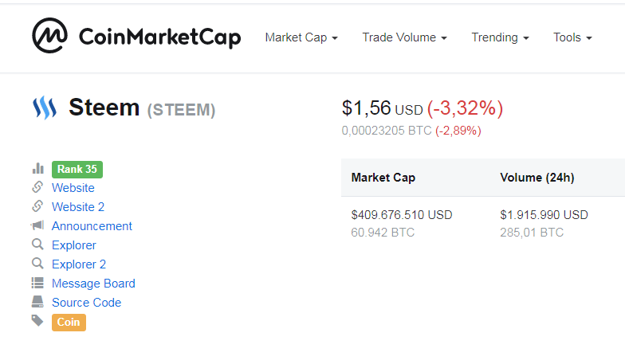Open the Tools menu
Image resolution: width=625 pixels, height=364 pixels.
572,37
